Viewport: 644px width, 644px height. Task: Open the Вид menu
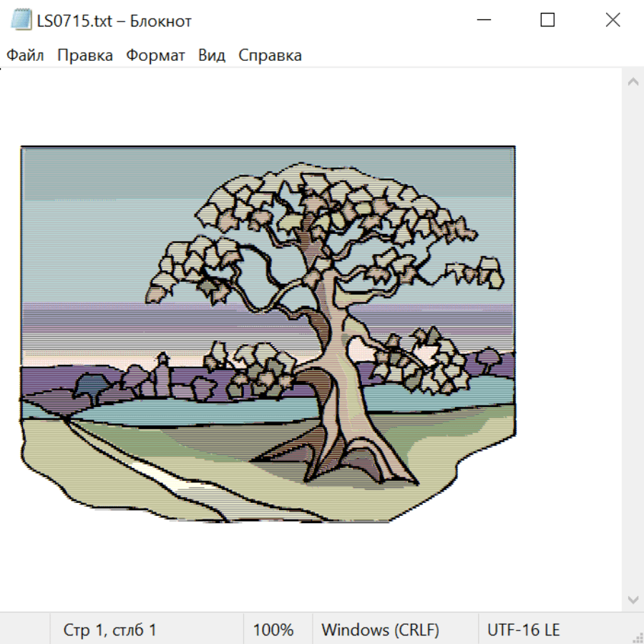tap(212, 55)
